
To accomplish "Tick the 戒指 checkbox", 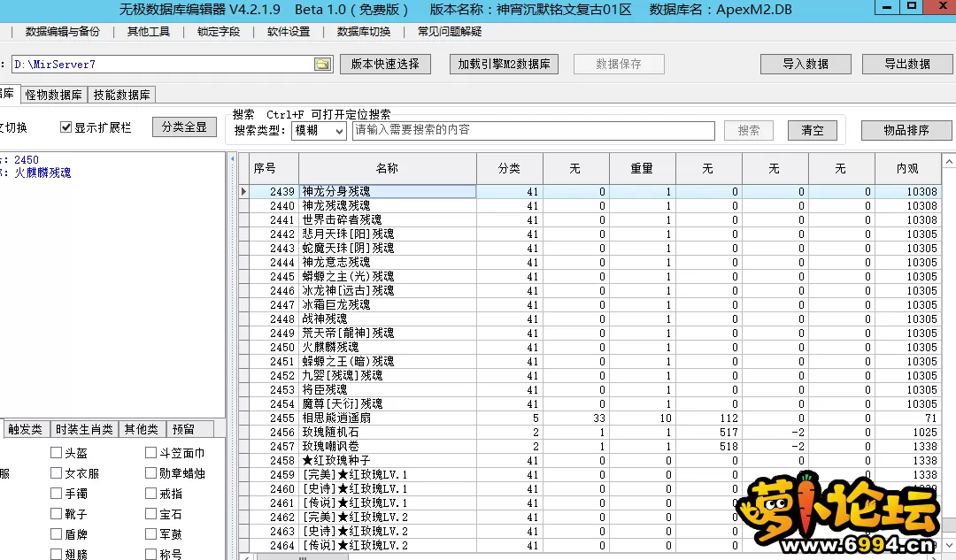I will 150,493.
